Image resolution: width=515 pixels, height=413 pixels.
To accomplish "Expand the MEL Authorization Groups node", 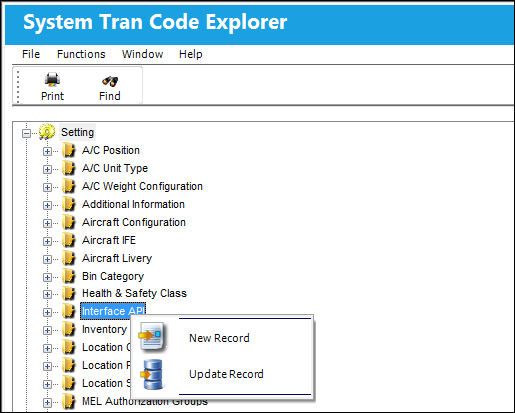I will point(47,402).
